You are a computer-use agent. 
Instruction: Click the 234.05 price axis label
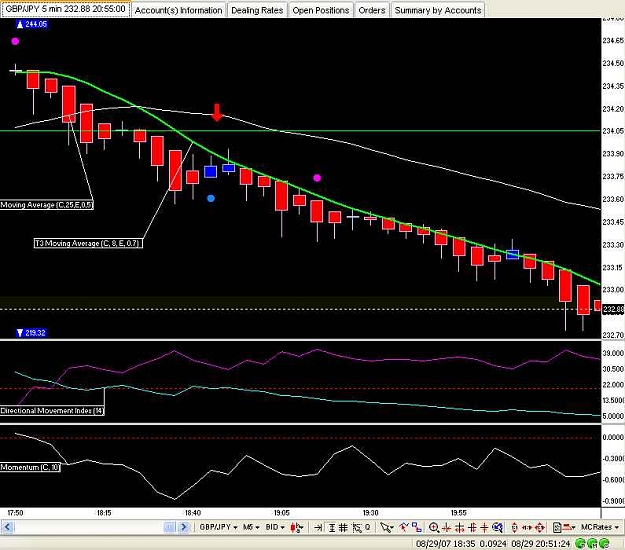click(x=613, y=131)
